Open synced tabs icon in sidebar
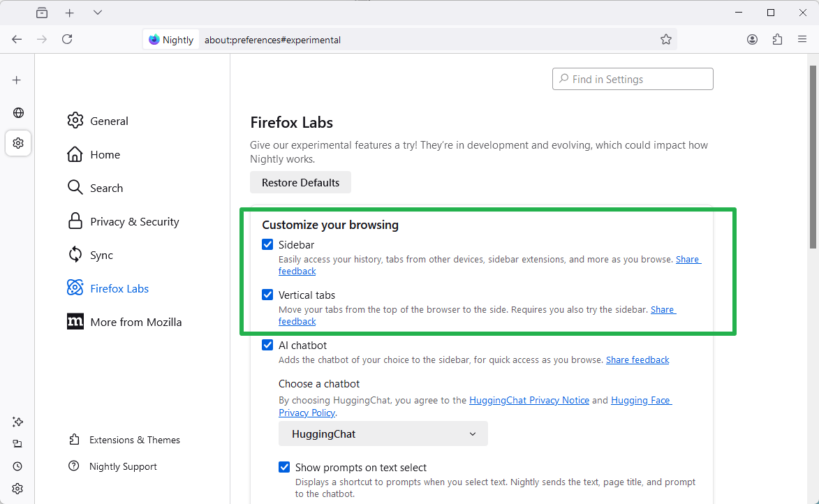 17,444
